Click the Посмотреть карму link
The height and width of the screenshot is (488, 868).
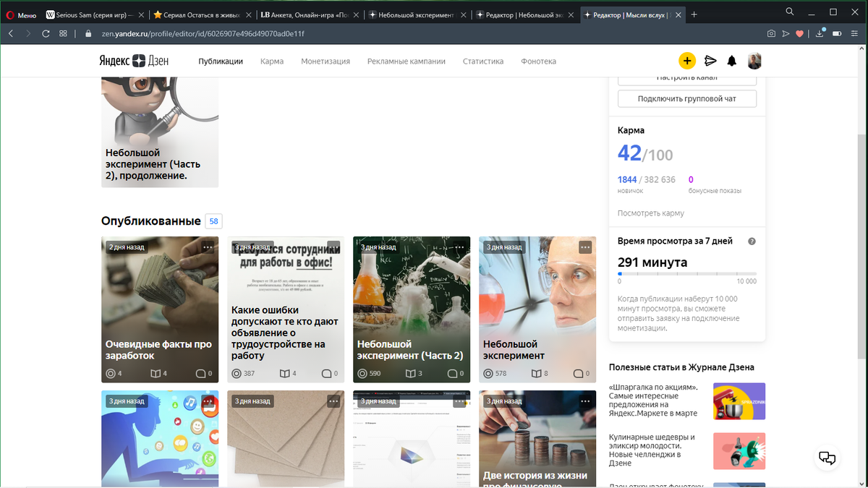[x=651, y=213]
